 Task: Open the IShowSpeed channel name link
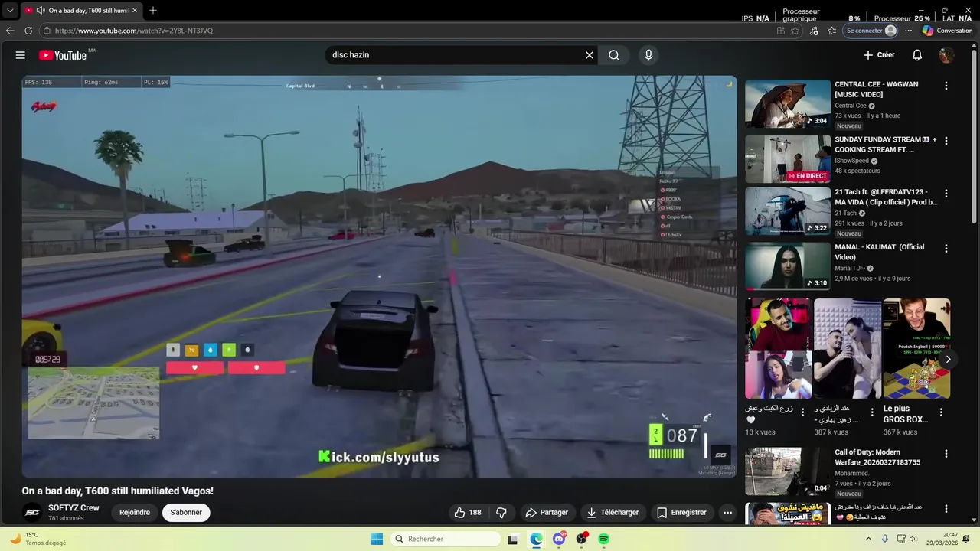tap(851, 161)
